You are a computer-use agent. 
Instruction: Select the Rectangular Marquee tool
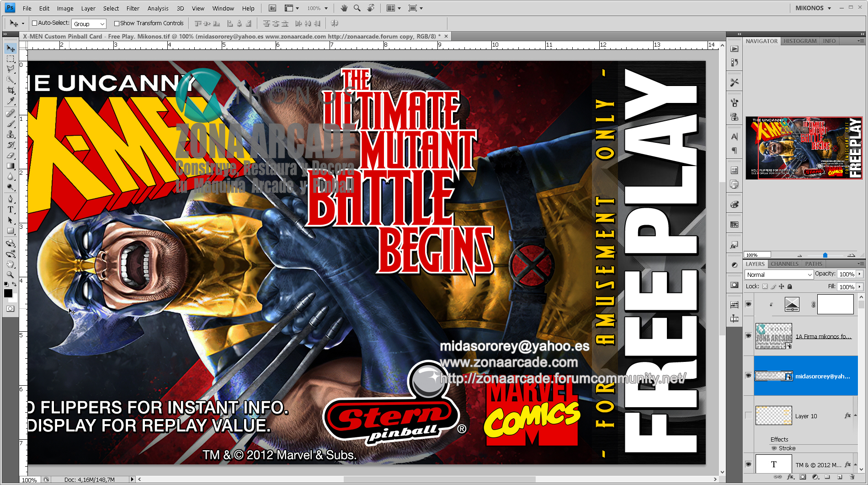pyautogui.click(x=11, y=59)
